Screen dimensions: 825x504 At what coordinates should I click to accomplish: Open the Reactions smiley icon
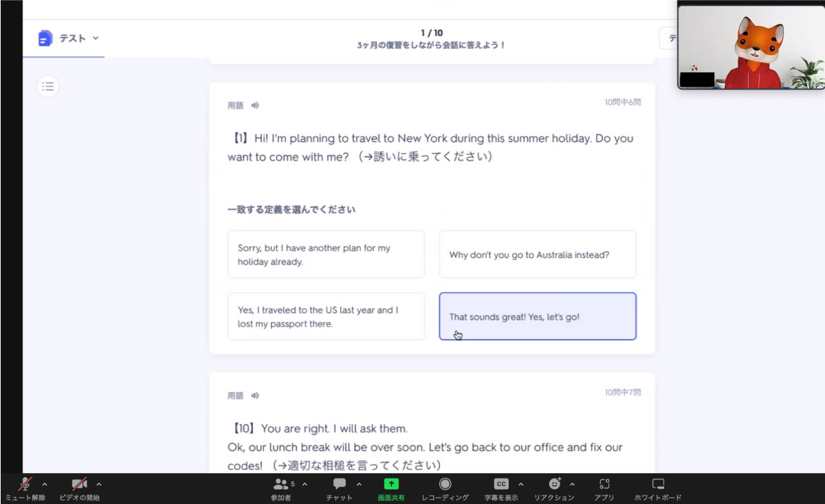pos(554,484)
